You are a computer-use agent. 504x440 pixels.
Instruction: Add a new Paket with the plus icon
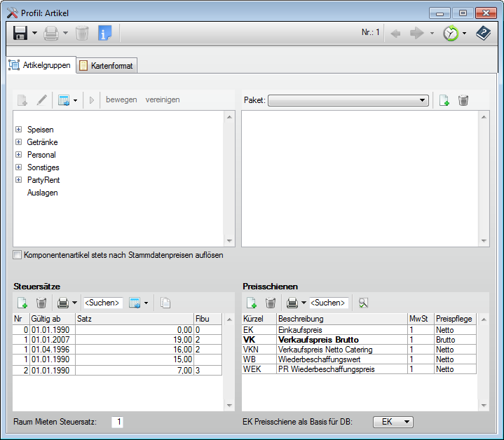tap(444, 100)
